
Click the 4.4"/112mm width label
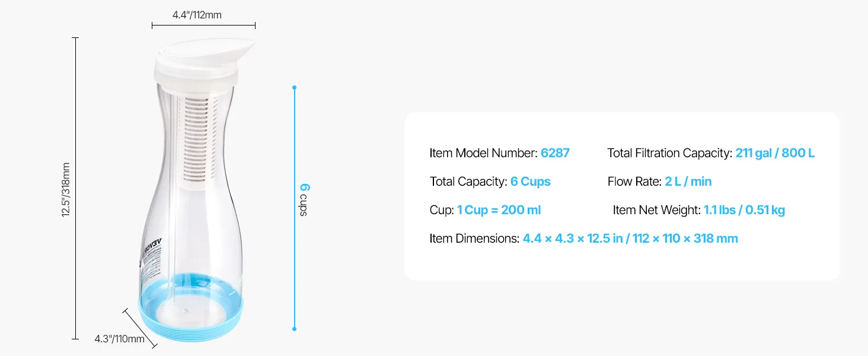click(x=197, y=15)
